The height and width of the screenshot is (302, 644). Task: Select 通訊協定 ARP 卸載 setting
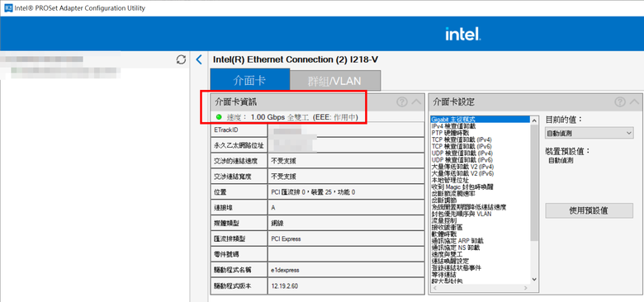click(457, 241)
